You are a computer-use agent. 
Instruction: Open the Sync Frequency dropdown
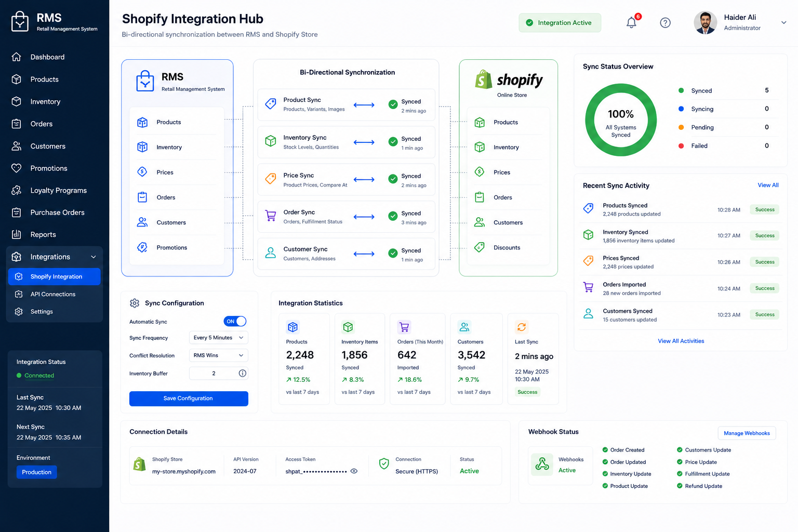point(219,338)
